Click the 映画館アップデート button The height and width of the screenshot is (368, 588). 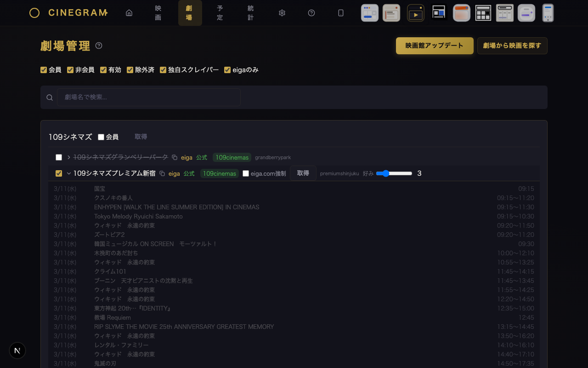pyautogui.click(x=434, y=46)
